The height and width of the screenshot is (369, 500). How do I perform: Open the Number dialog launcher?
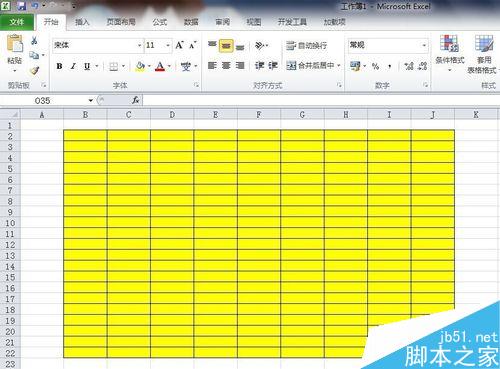(426, 85)
